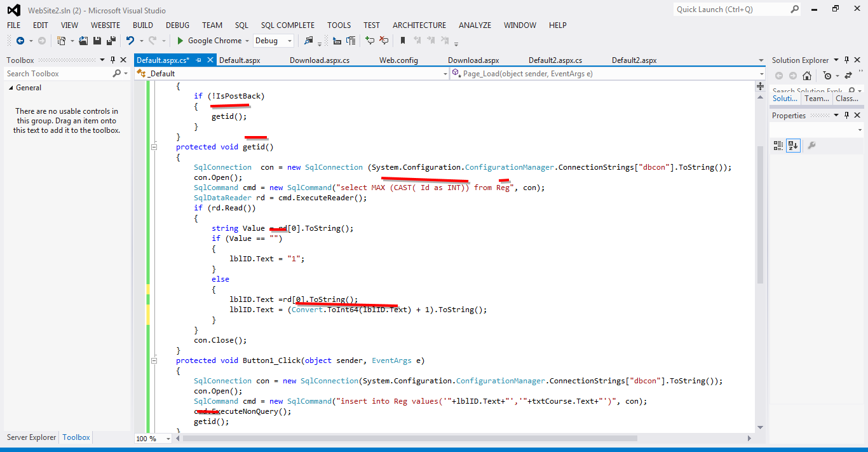This screenshot has width=868, height=452.
Task: Click inside the Quick Launch search box
Action: pyautogui.click(x=731, y=10)
